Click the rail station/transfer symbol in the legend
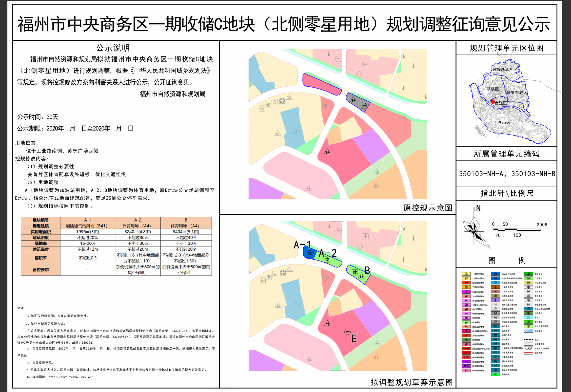Viewport: 571px width, 392px height. pos(529,348)
